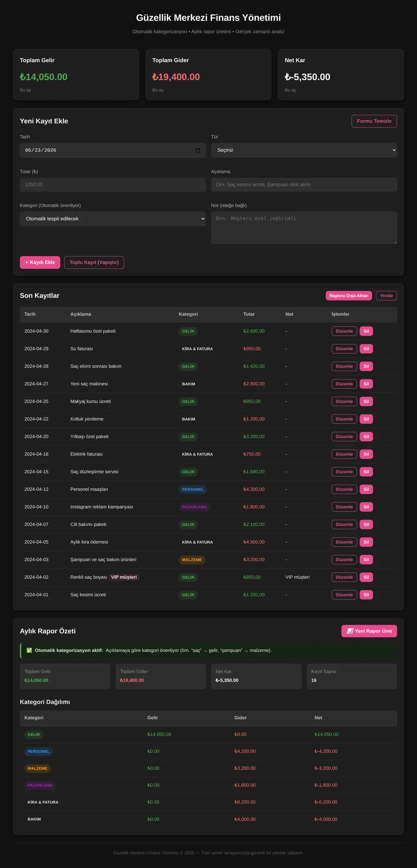This screenshot has width=417, height=868.
Task: Edit the Personel maaşları record
Action: pos(344,490)
